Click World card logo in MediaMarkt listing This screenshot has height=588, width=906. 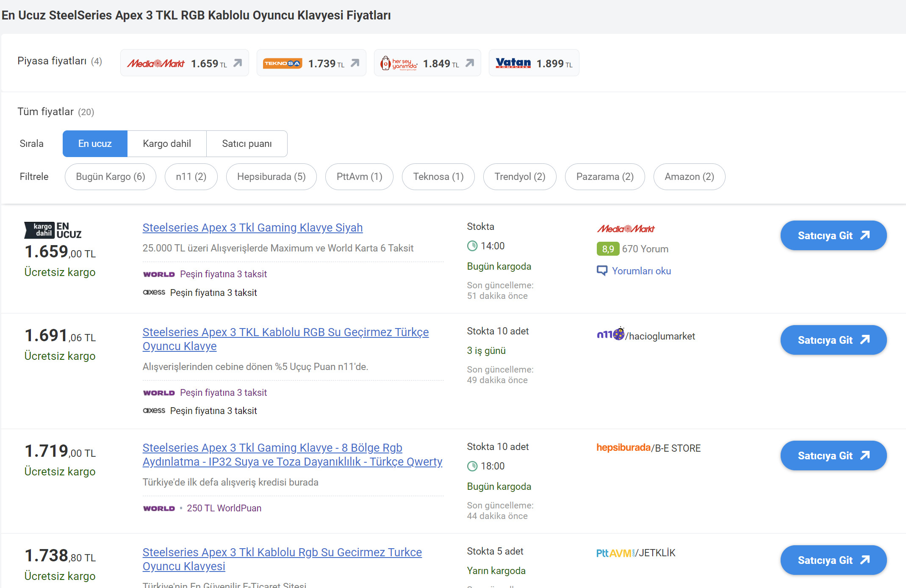[x=159, y=274]
